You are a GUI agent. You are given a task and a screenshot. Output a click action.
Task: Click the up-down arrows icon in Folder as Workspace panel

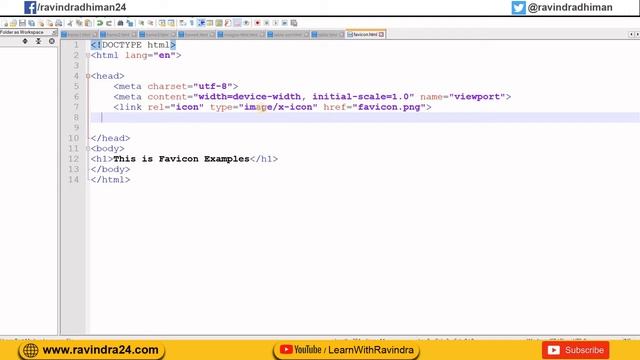click(25, 41)
